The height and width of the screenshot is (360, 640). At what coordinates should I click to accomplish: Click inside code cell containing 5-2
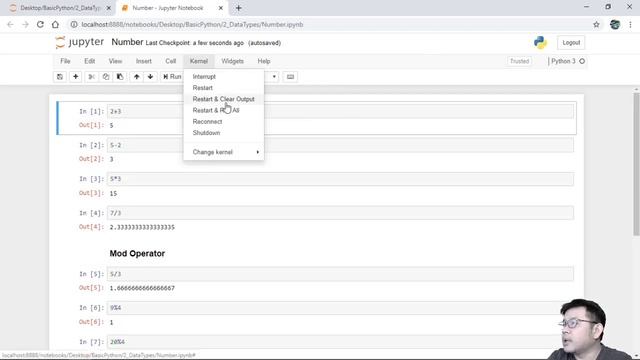tap(340, 145)
